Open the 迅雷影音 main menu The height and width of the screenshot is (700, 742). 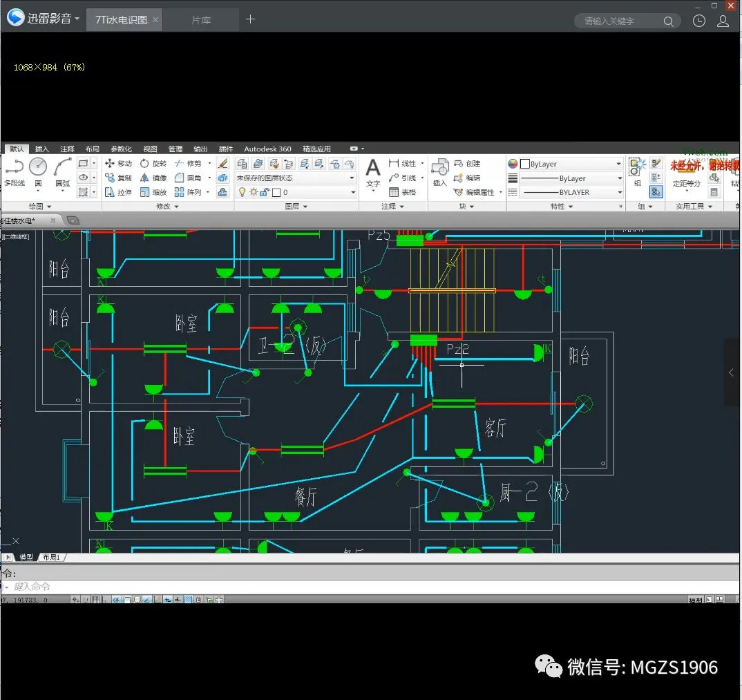[44, 18]
